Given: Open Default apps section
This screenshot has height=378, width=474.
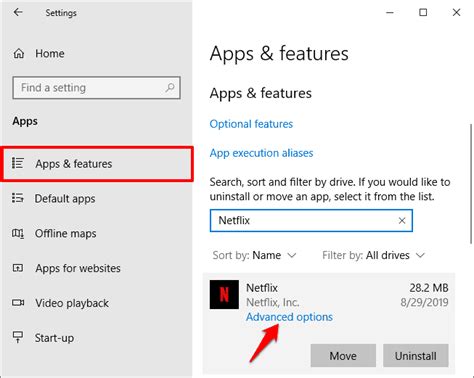Looking at the screenshot, I should pos(65,199).
